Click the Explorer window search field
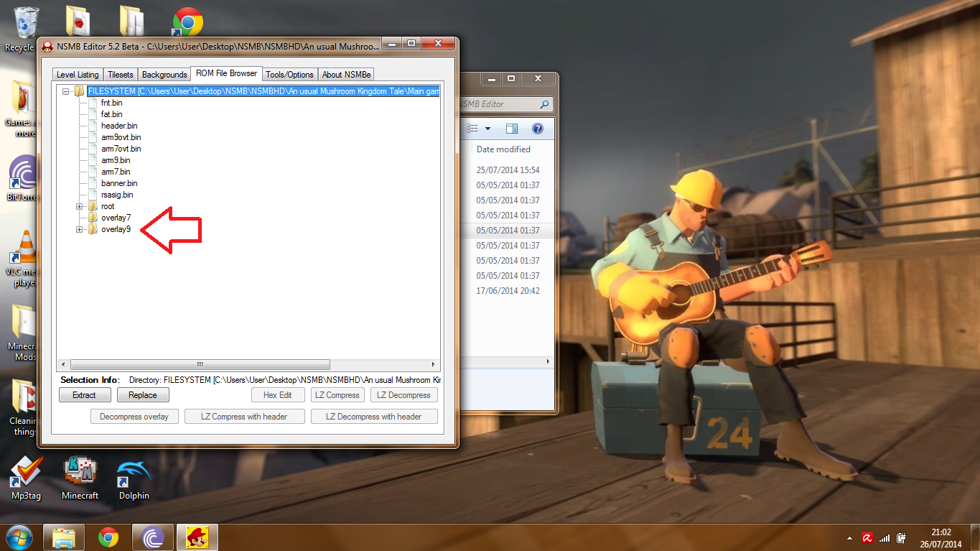Image resolution: width=980 pixels, height=551 pixels. coord(505,104)
